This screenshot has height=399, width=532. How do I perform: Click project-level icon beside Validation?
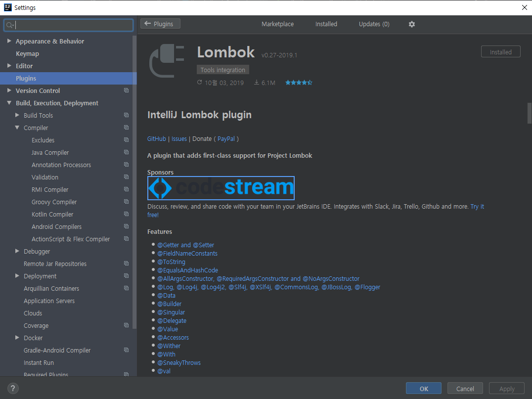coord(126,177)
